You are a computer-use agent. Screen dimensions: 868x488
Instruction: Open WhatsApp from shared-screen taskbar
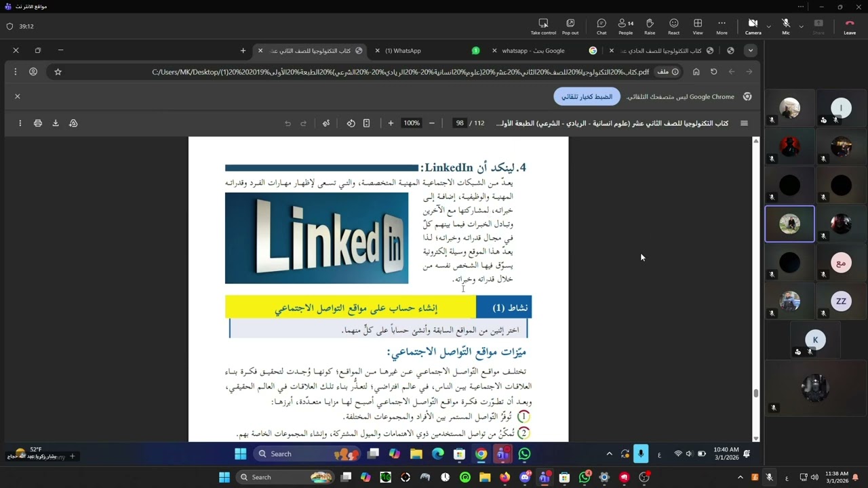pyautogui.click(x=524, y=454)
